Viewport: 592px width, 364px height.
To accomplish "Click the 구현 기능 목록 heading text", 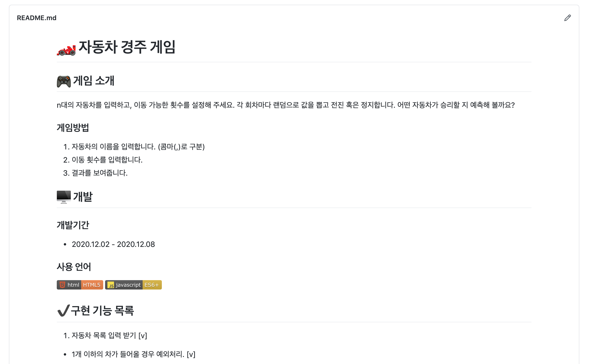I will [102, 311].
